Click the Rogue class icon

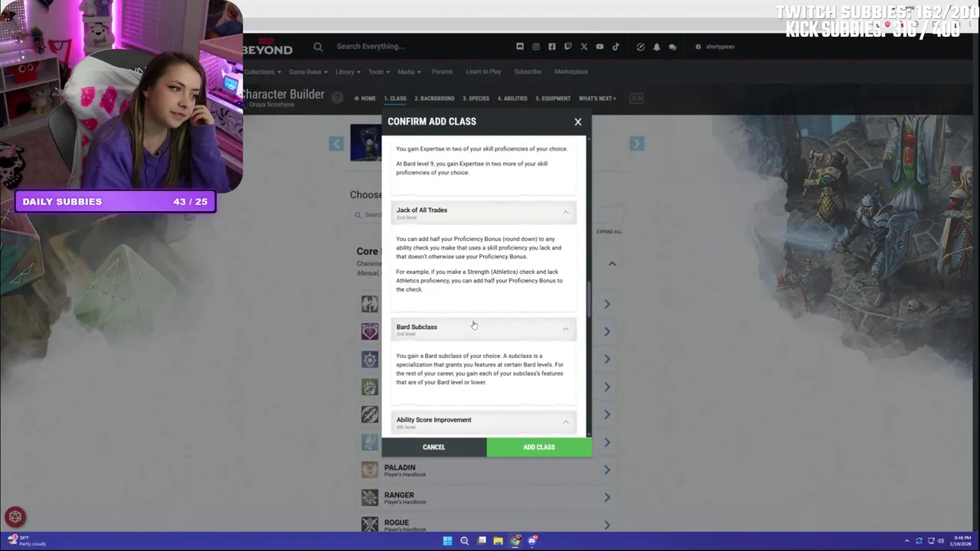pos(370,524)
